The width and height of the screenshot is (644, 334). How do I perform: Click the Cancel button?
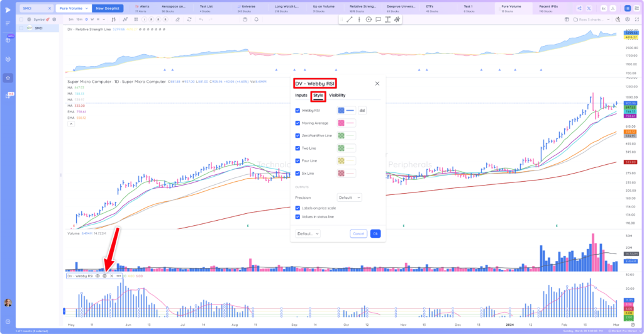pyautogui.click(x=358, y=234)
